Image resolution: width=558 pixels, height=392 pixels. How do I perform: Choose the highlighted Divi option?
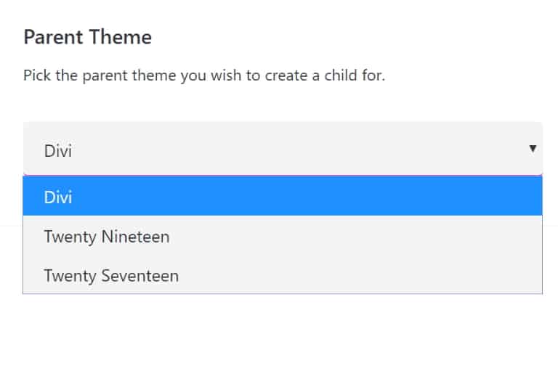[283, 196]
